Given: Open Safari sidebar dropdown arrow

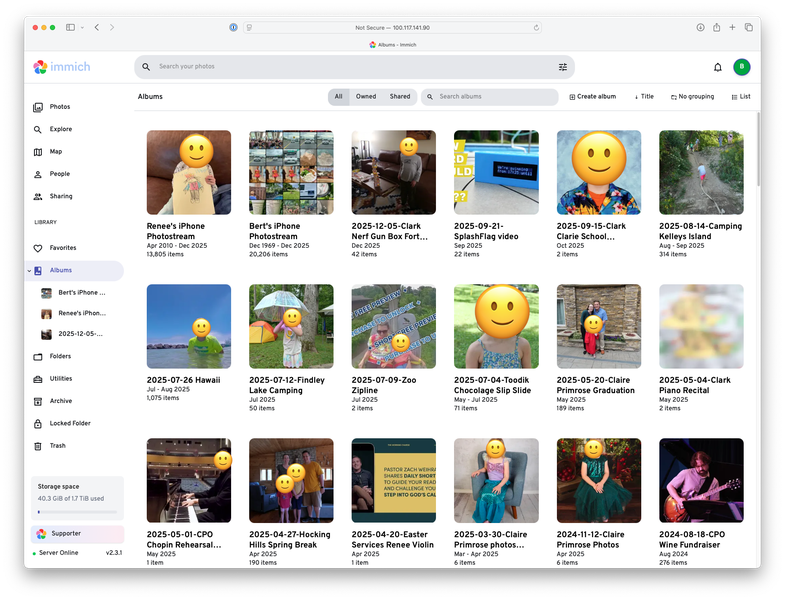Looking at the screenshot, I should 82,28.
